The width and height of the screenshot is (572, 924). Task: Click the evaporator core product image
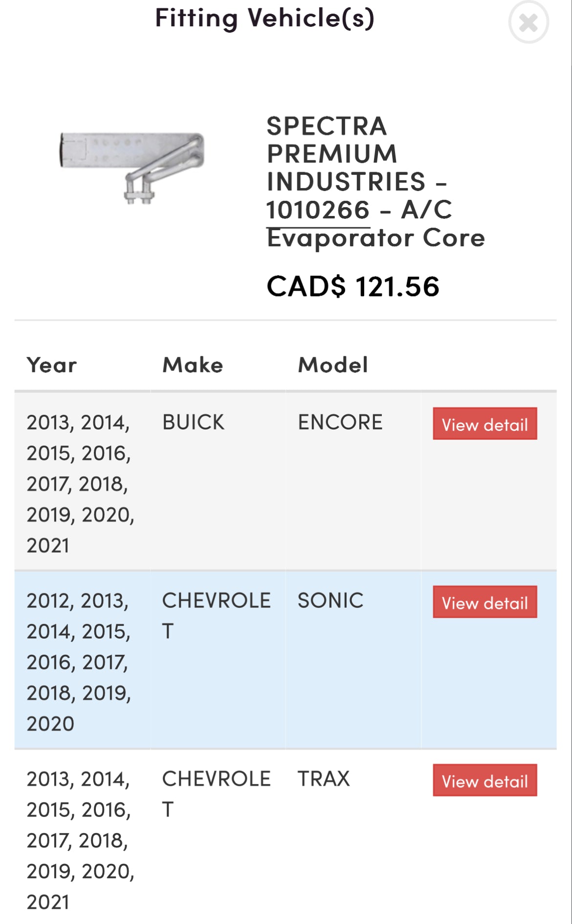(x=132, y=167)
